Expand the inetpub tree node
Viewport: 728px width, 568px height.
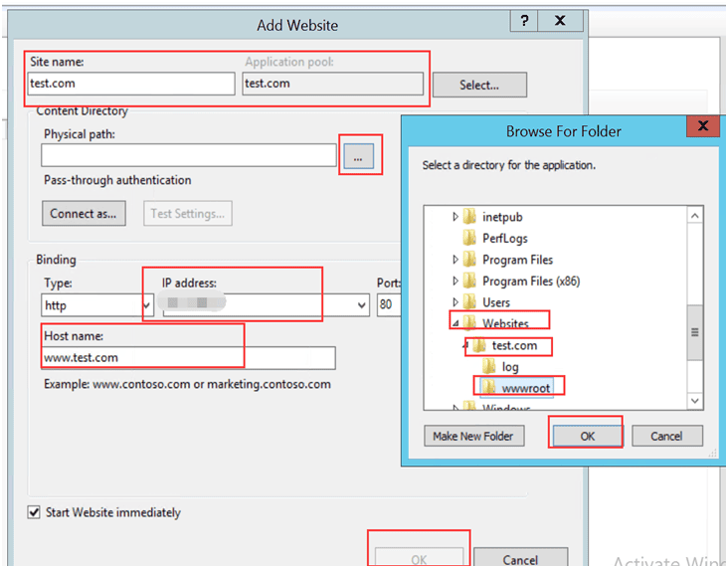coord(455,217)
